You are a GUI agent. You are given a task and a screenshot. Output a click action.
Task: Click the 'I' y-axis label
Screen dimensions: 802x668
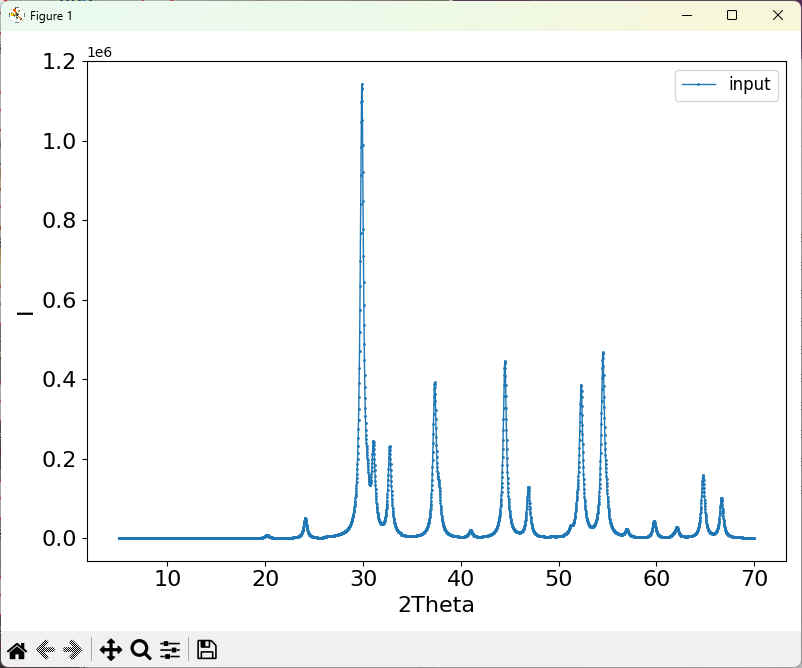click(25, 313)
